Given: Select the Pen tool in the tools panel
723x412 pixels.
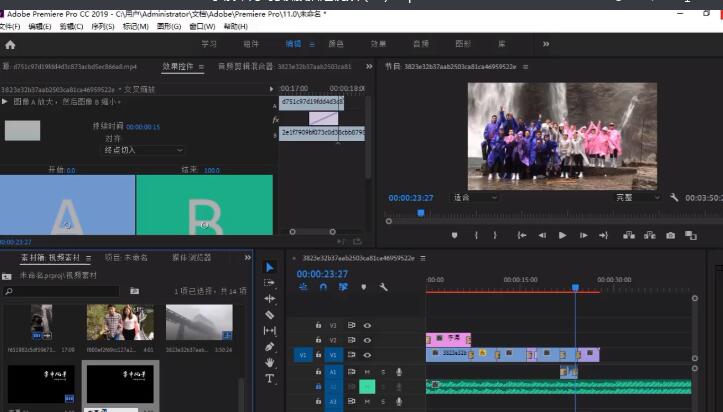Looking at the screenshot, I should 270,347.
